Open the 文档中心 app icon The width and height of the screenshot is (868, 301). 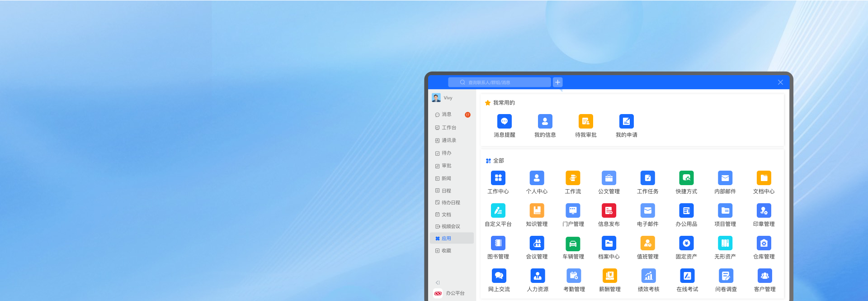pyautogui.click(x=764, y=178)
